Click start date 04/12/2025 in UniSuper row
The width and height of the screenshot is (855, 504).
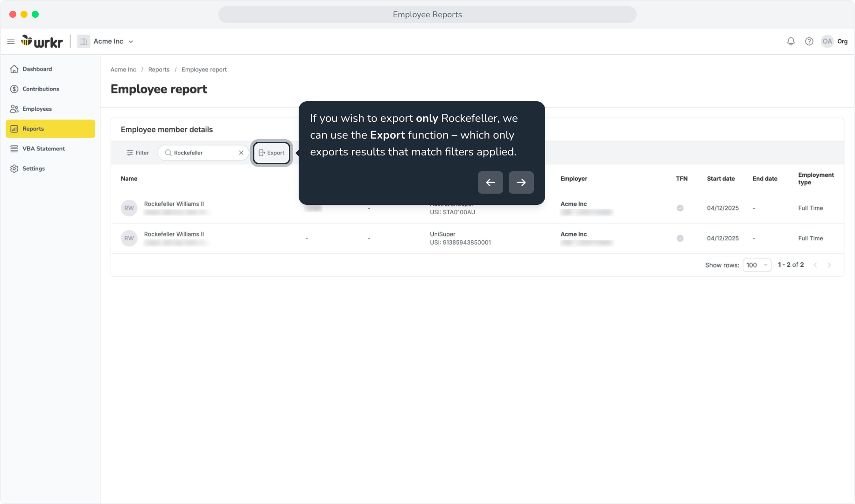tap(723, 238)
